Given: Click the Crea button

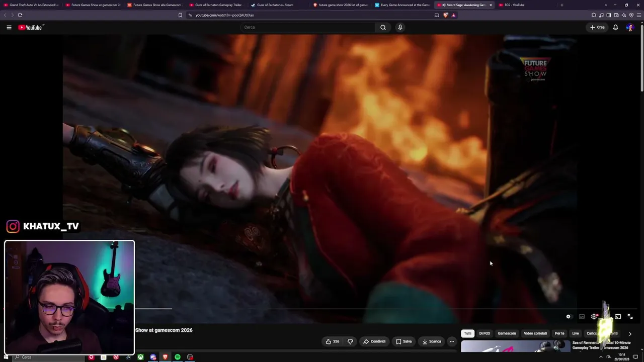Looking at the screenshot, I should [x=598, y=27].
